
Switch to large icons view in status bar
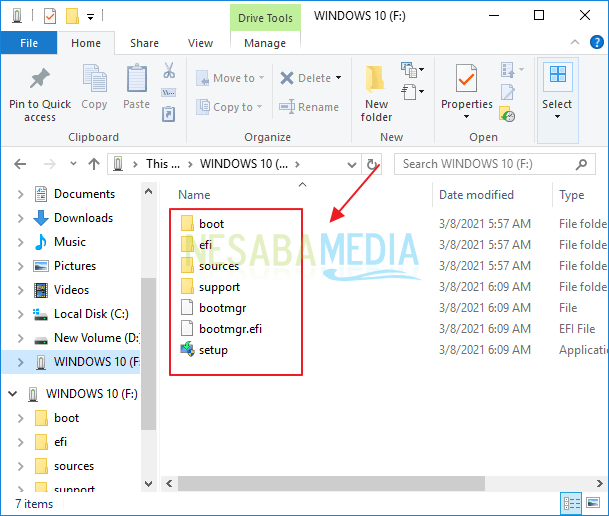coord(594,504)
